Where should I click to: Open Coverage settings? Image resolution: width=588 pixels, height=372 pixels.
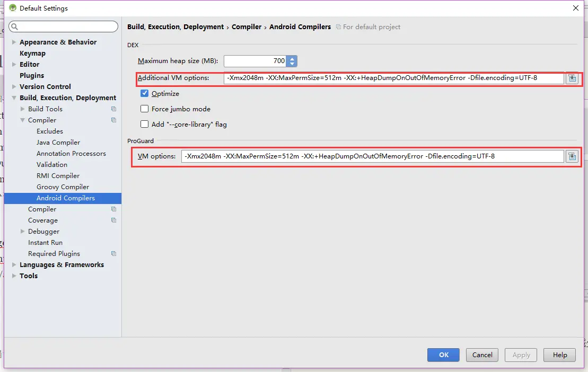pyautogui.click(x=43, y=220)
